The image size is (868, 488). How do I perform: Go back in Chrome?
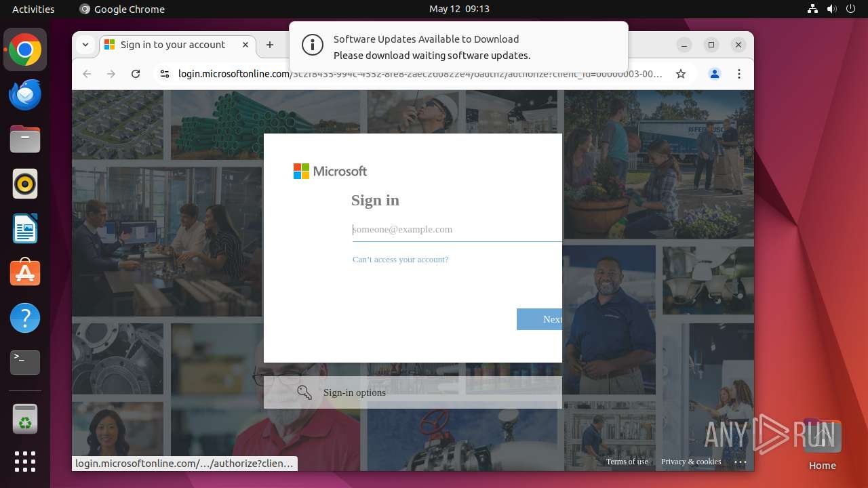click(87, 74)
